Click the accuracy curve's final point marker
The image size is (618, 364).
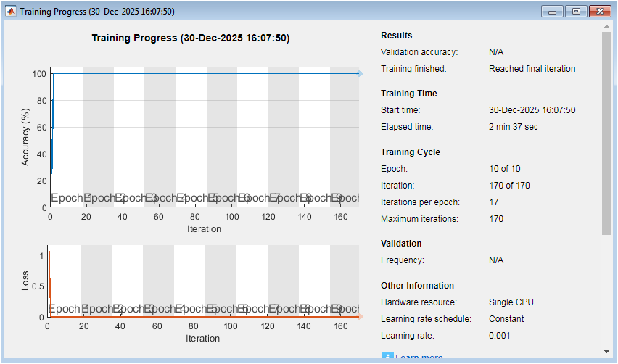click(x=359, y=73)
